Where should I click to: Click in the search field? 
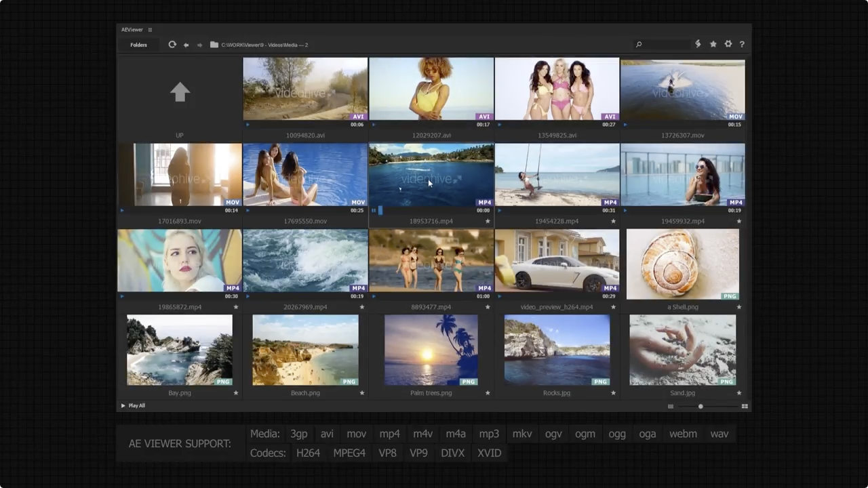(x=665, y=45)
